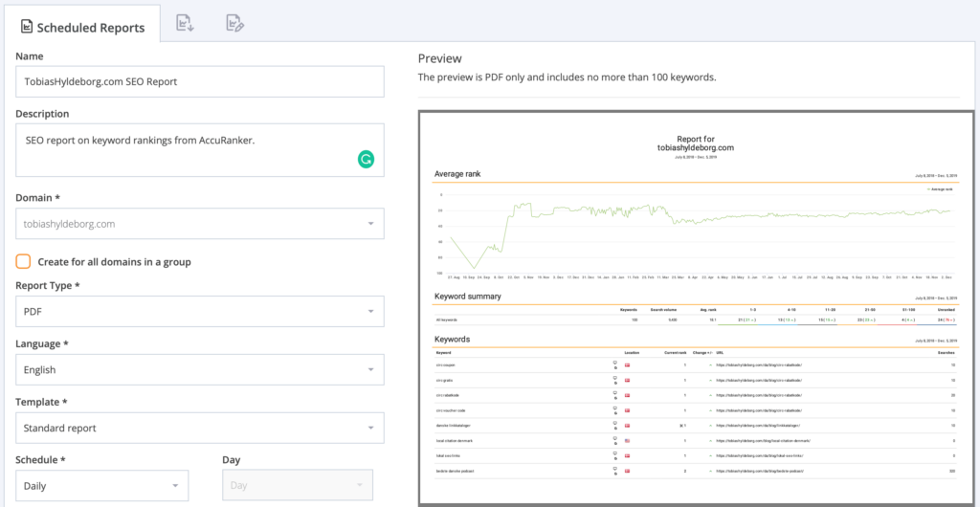This screenshot has width=980, height=507.
Task: Click the Denmark flag for 'bedste danske podcast'
Action: click(x=627, y=472)
